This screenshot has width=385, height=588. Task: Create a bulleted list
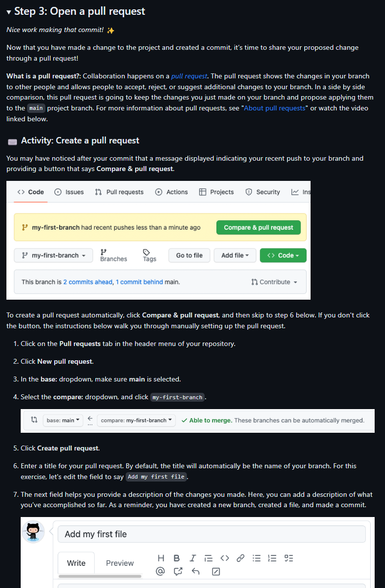(x=256, y=557)
